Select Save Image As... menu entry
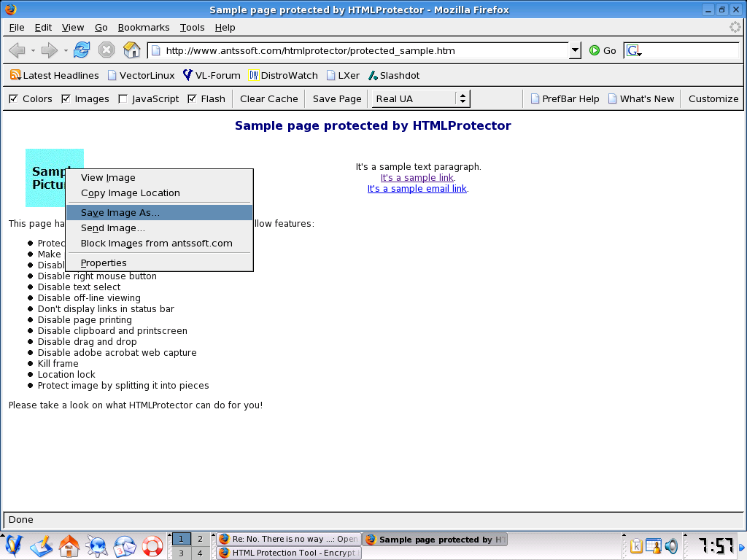 [x=159, y=212]
